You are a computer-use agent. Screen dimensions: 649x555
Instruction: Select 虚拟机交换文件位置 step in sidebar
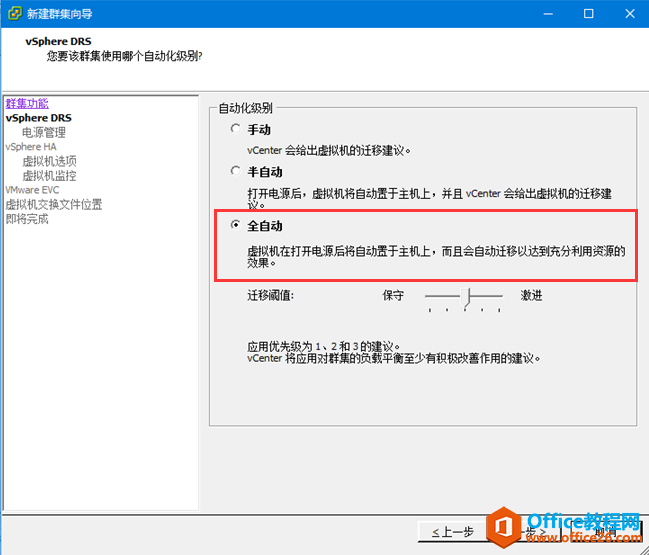(x=54, y=204)
